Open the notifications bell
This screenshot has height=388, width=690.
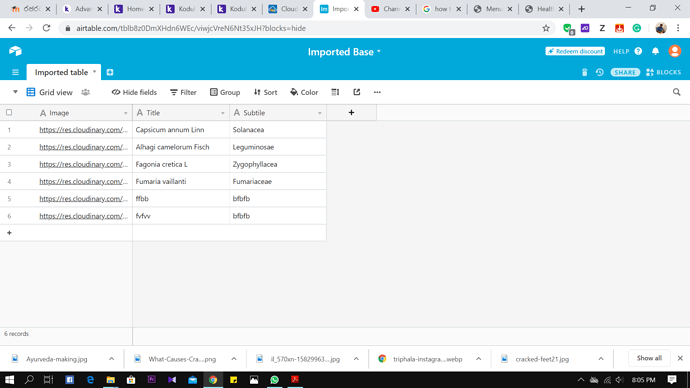tap(655, 51)
